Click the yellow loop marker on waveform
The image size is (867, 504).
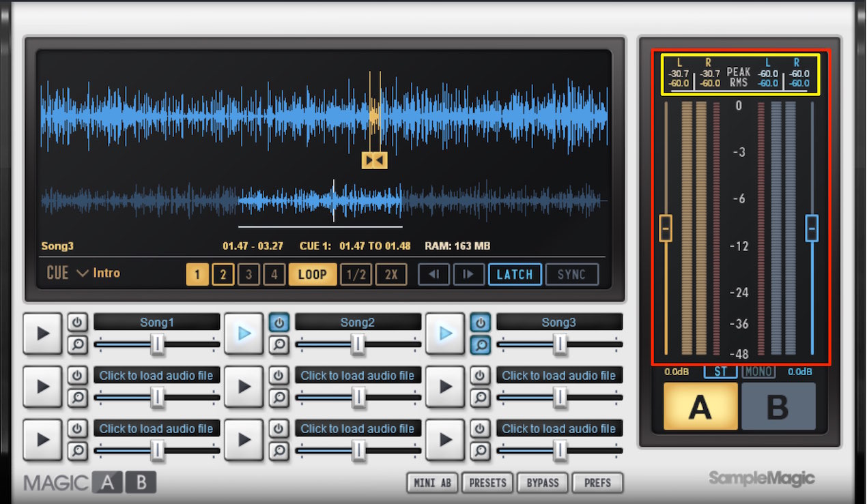tap(375, 160)
